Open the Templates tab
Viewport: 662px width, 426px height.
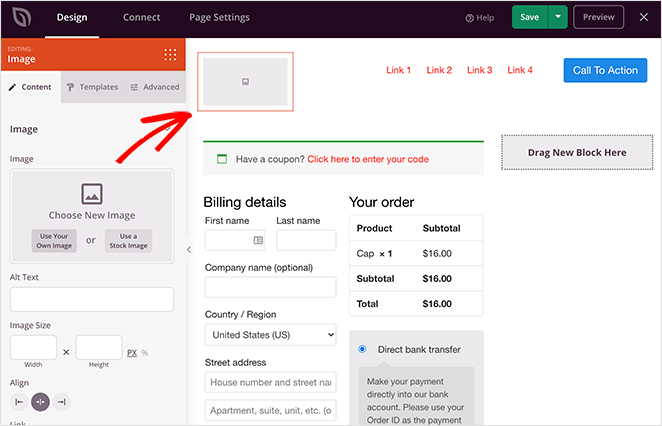pos(92,87)
